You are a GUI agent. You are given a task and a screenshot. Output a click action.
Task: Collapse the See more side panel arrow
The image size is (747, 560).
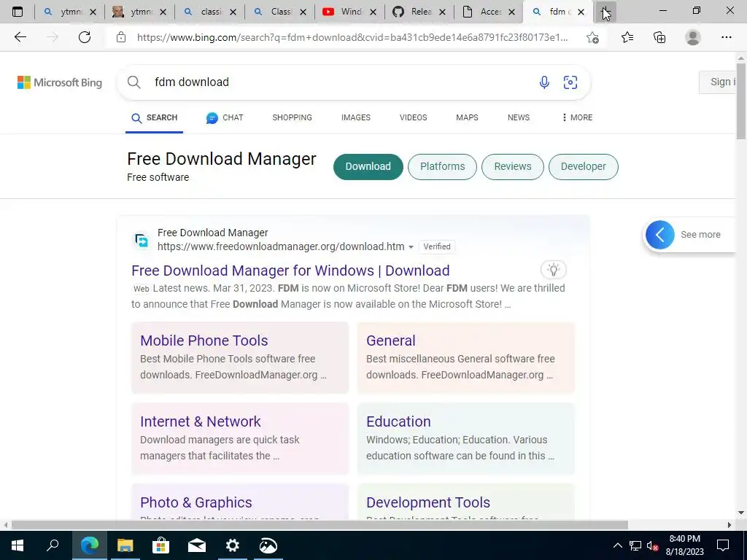click(x=659, y=235)
